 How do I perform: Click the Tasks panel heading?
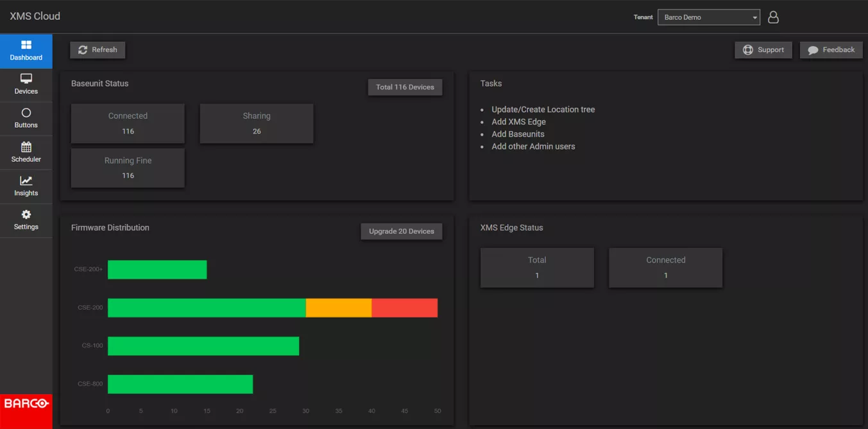pyautogui.click(x=491, y=83)
